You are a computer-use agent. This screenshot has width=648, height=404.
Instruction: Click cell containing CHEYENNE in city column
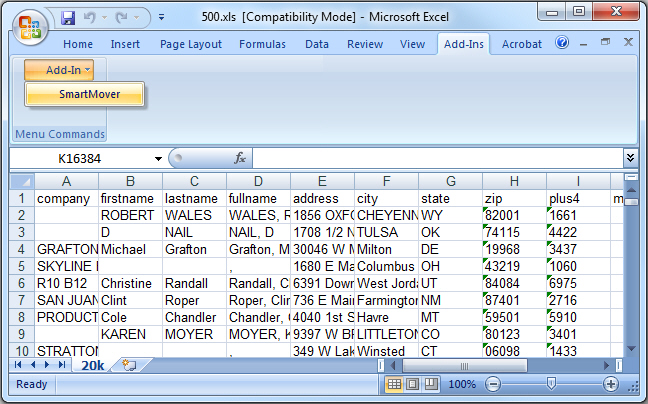[x=386, y=215]
